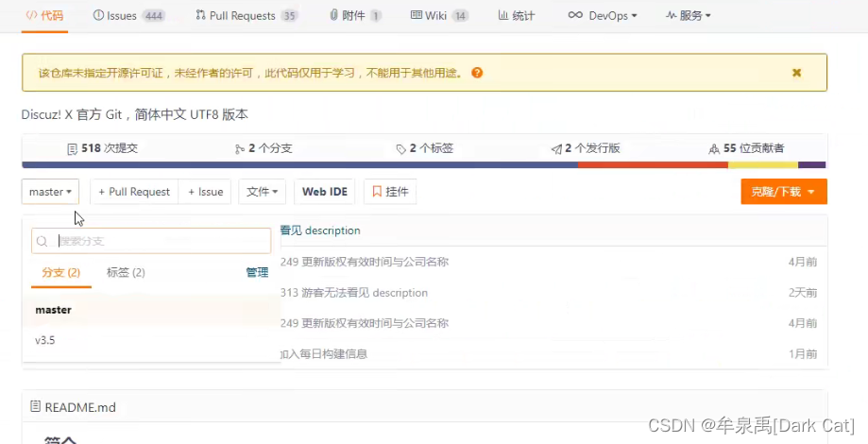The width and height of the screenshot is (868, 444).
Task: Click the yellow segment of language bar
Action: (763, 165)
